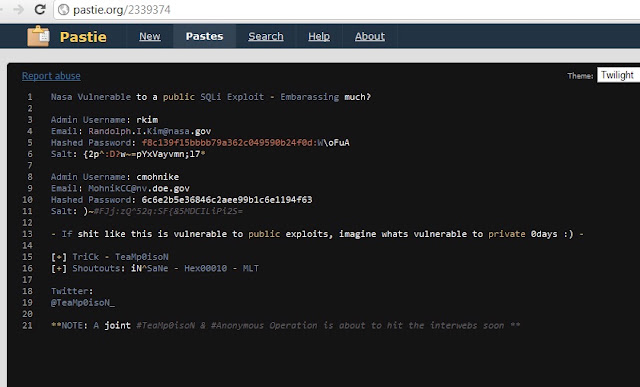
Task: Switch to the Pastes tab
Action: 204,36
